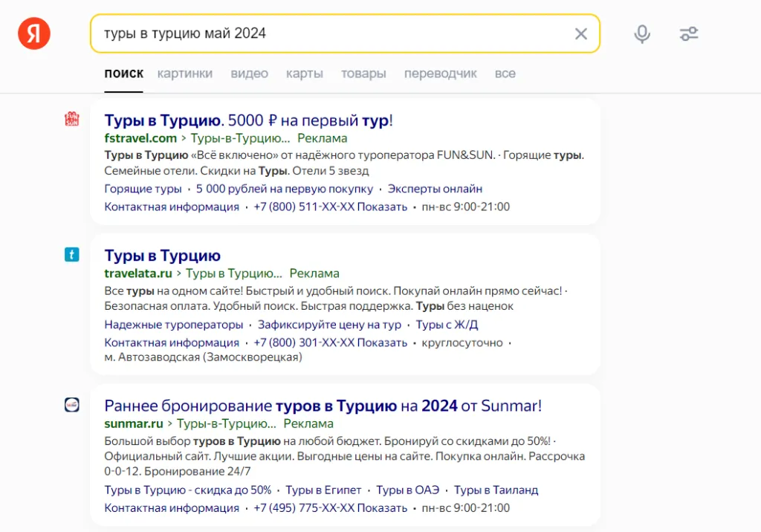This screenshot has height=532, width=761.
Task: Click 'Реклама' label on sunmar result
Action: (308, 424)
